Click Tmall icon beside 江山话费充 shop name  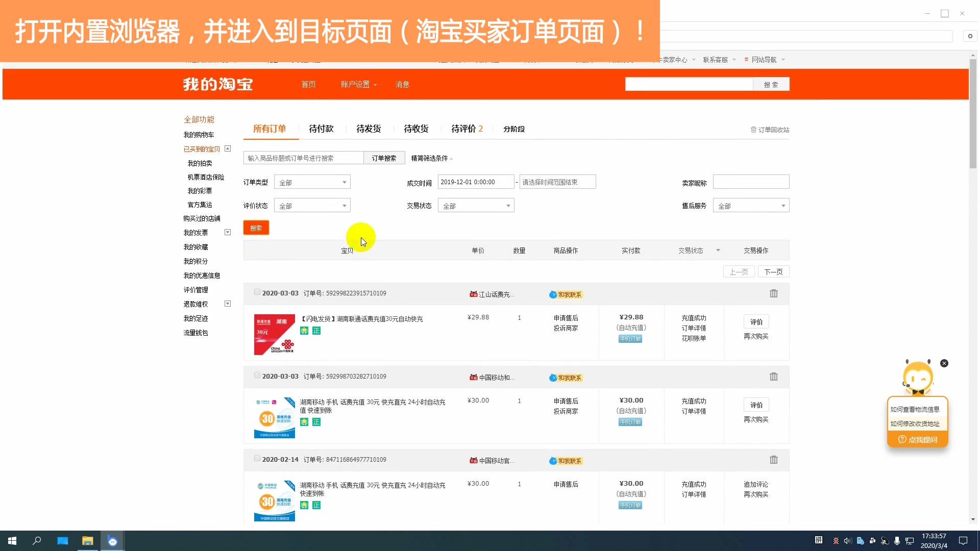point(474,294)
